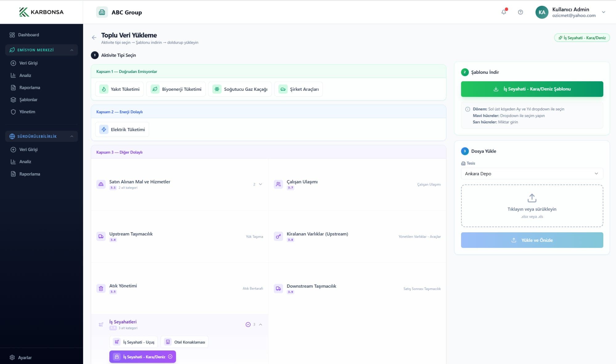Click the notification bell icon

point(504,12)
